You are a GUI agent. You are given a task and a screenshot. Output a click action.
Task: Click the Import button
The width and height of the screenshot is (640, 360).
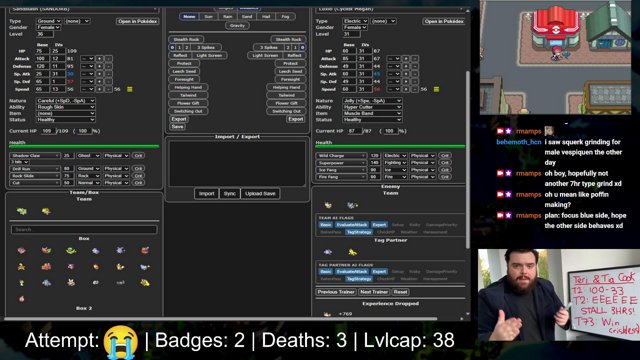click(206, 193)
